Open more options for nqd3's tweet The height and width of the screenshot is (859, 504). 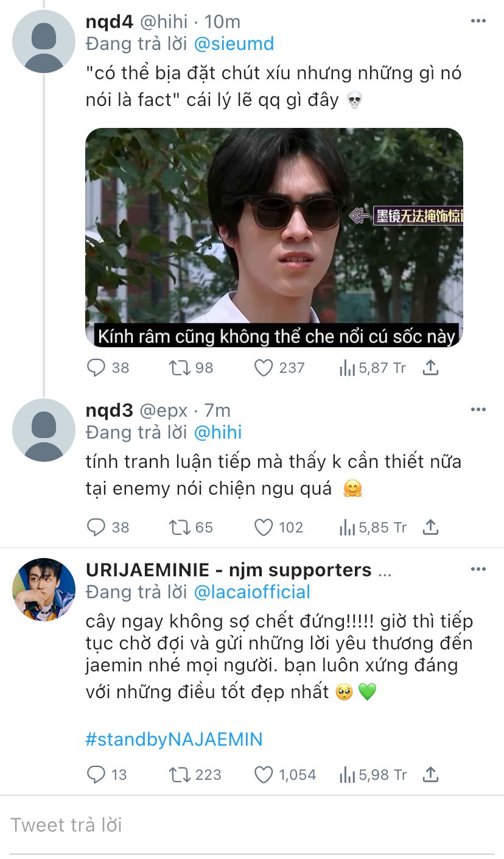(478, 409)
